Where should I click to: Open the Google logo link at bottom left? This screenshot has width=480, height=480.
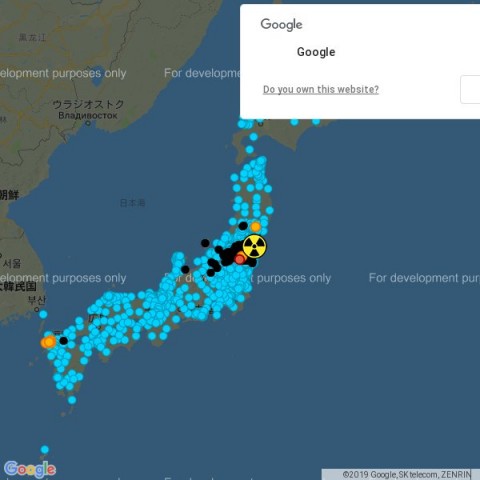(30, 469)
